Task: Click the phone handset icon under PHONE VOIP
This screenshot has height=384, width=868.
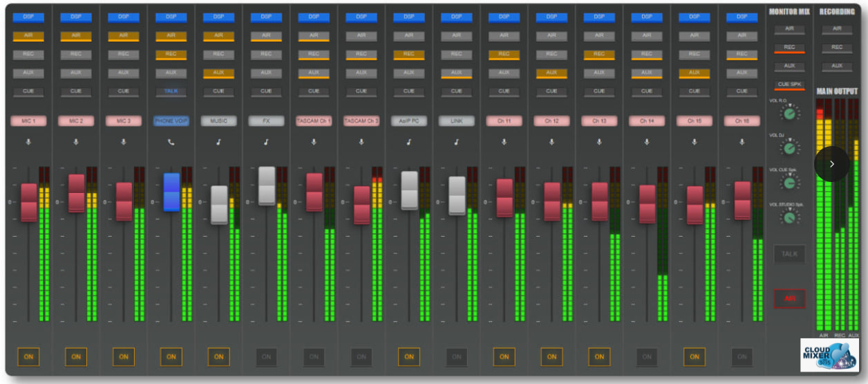Action: pyautogui.click(x=171, y=143)
